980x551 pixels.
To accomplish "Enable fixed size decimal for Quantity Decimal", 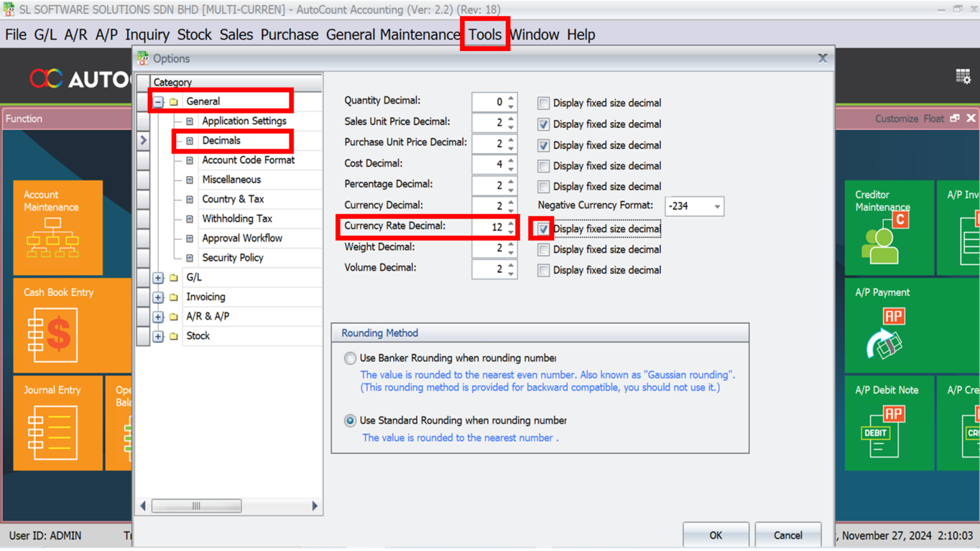I will click(x=543, y=103).
